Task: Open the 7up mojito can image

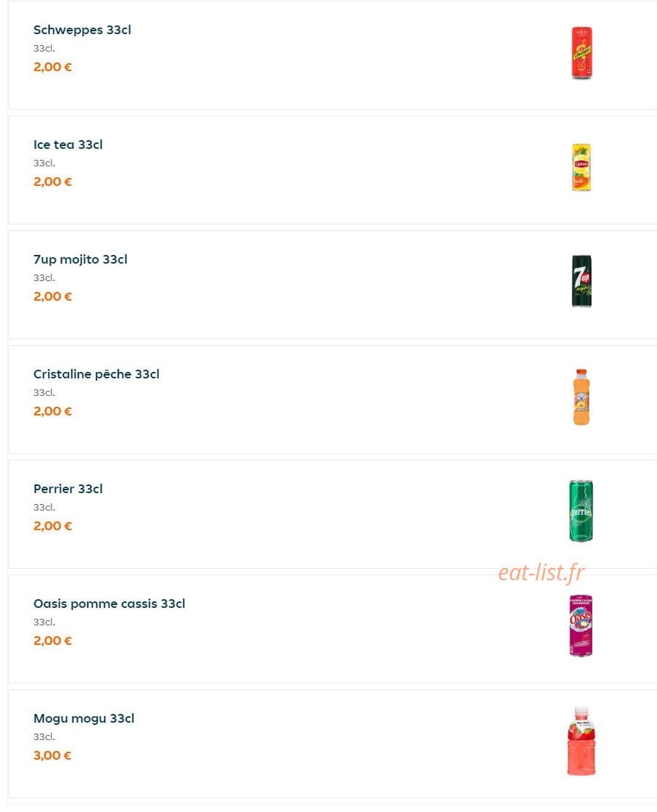Action: tap(581, 281)
